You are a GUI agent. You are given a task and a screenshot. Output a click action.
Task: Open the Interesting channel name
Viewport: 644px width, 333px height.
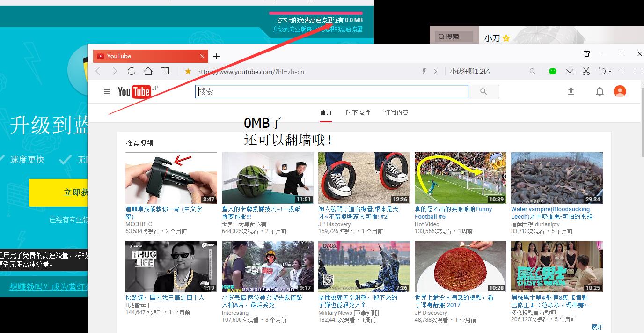(x=235, y=313)
